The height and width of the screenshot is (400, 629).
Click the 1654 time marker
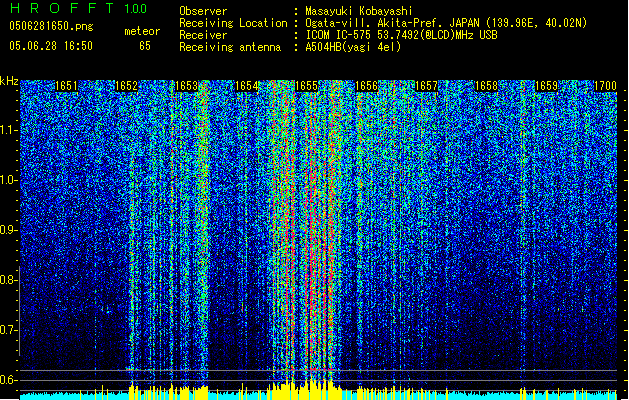click(x=246, y=86)
